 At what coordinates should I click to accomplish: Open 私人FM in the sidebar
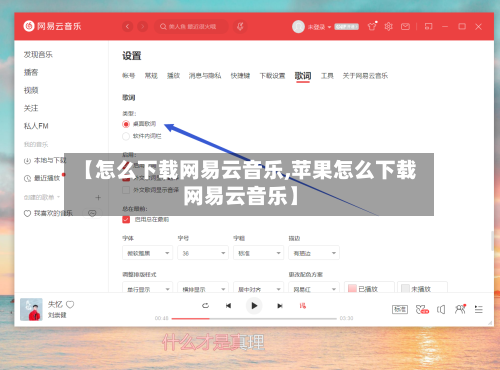point(36,126)
